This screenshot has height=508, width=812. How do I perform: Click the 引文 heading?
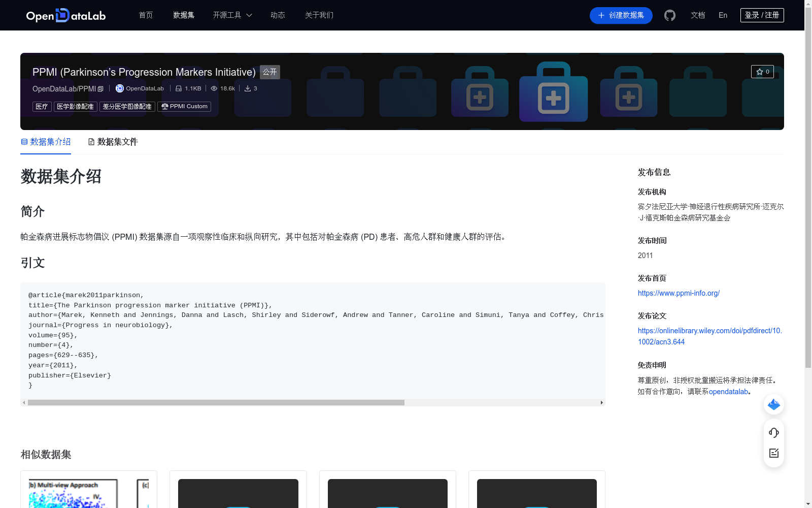[x=33, y=263]
